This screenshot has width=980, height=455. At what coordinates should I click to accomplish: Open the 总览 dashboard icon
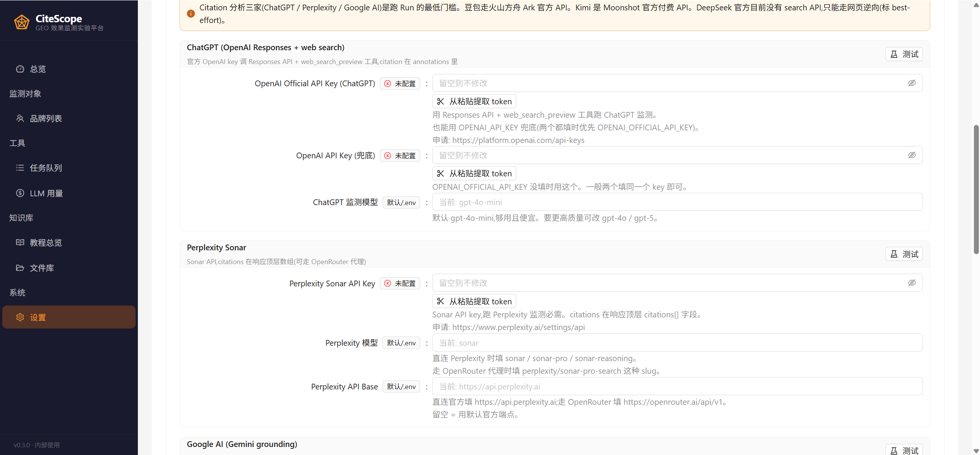[20, 69]
